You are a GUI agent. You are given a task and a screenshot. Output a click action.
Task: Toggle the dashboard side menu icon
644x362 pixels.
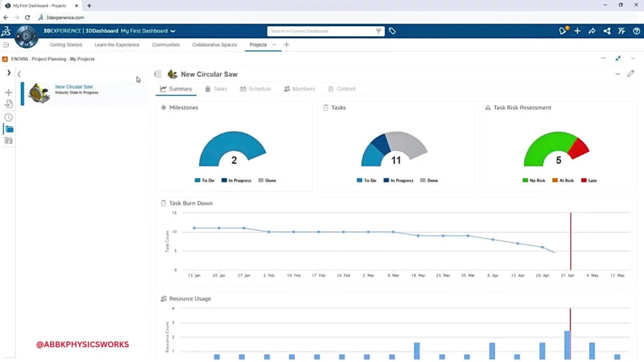click(6, 45)
